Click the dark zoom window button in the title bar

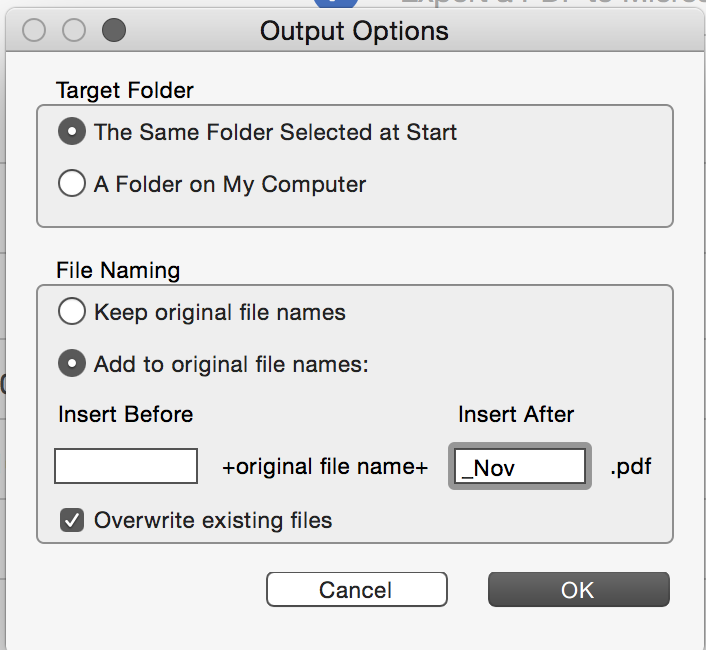pyautogui.click(x=114, y=30)
